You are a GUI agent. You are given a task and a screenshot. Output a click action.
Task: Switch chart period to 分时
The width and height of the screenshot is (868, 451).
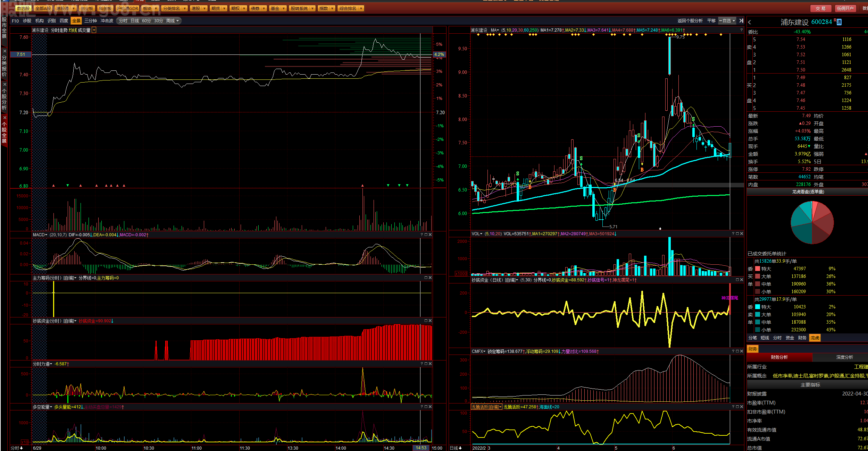[x=123, y=21]
